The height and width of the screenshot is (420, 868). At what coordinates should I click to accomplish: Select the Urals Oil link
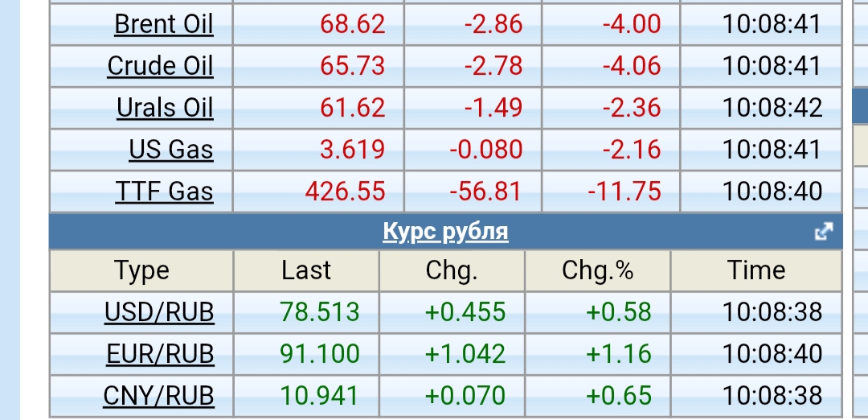(165, 108)
